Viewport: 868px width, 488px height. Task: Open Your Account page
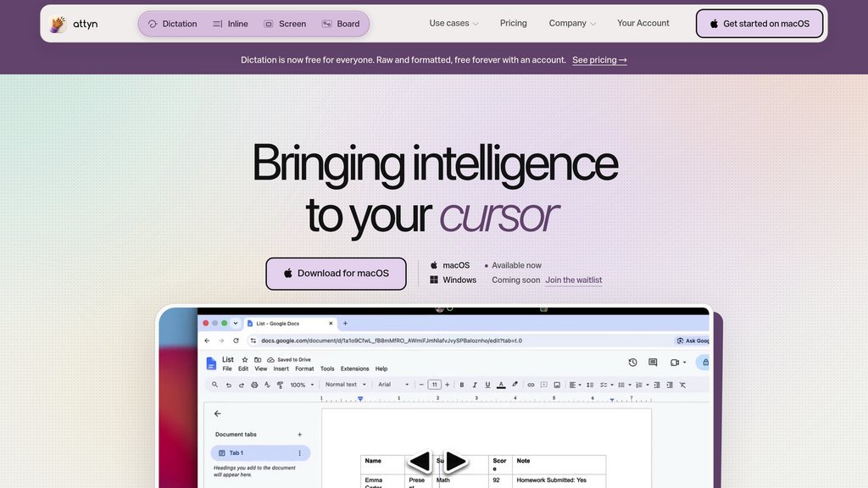643,23
